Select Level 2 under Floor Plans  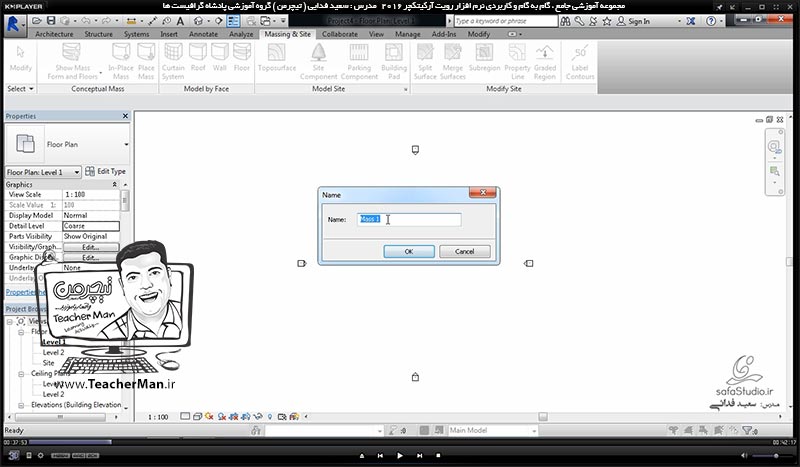[x=53, y=352]
